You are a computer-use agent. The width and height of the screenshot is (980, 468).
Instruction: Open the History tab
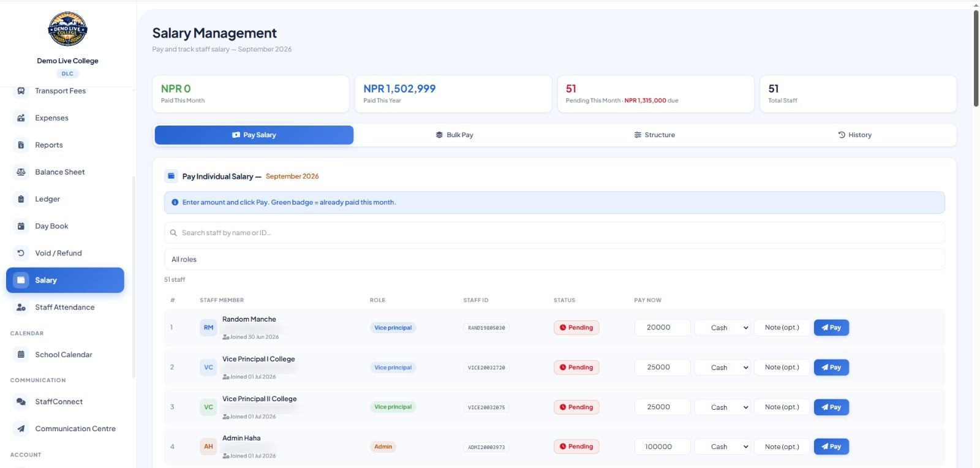[x=854, y=135]
